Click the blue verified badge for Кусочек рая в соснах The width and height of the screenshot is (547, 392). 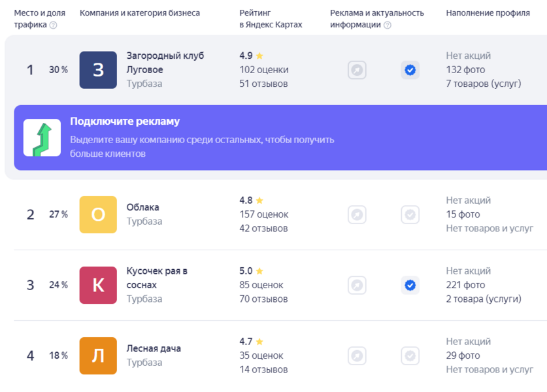(x=410, y=286)
